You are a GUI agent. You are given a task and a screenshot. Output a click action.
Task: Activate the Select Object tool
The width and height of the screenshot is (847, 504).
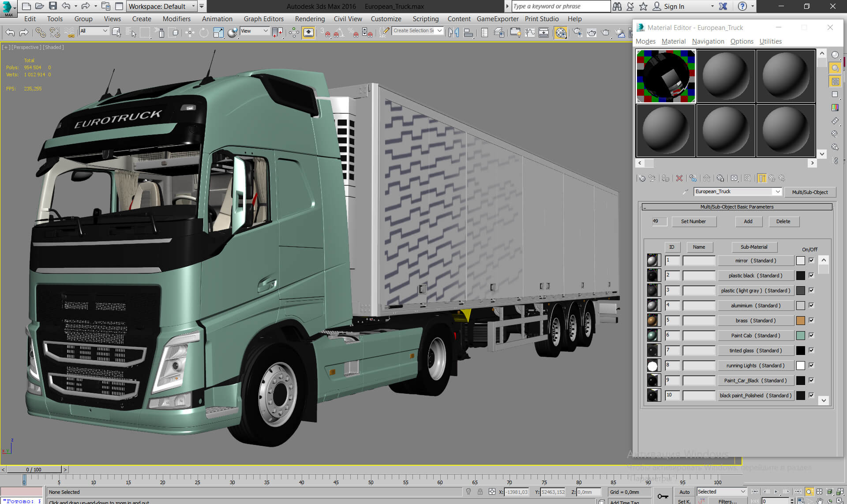116,32
